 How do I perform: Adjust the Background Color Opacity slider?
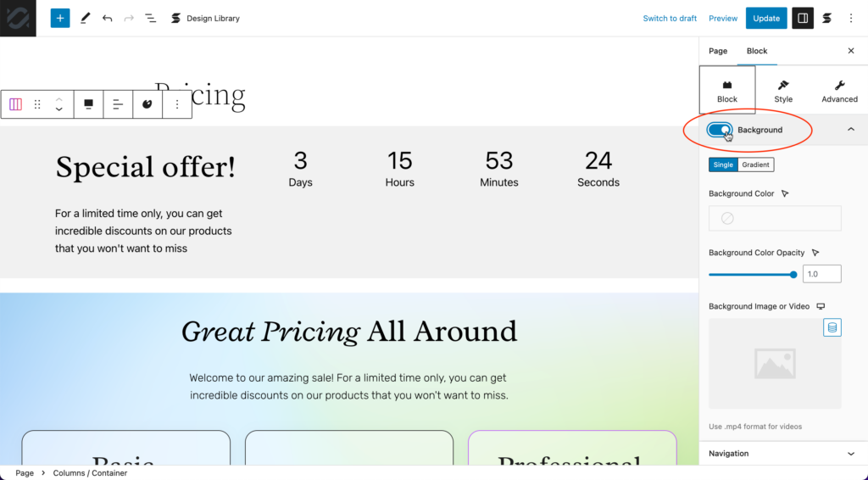753,275
